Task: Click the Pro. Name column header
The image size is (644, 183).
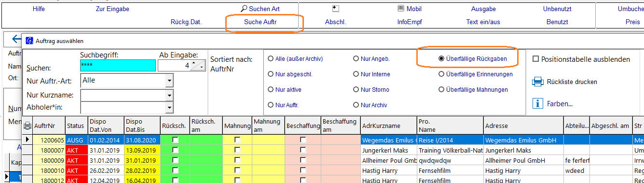Action: [x=450, y=126]
